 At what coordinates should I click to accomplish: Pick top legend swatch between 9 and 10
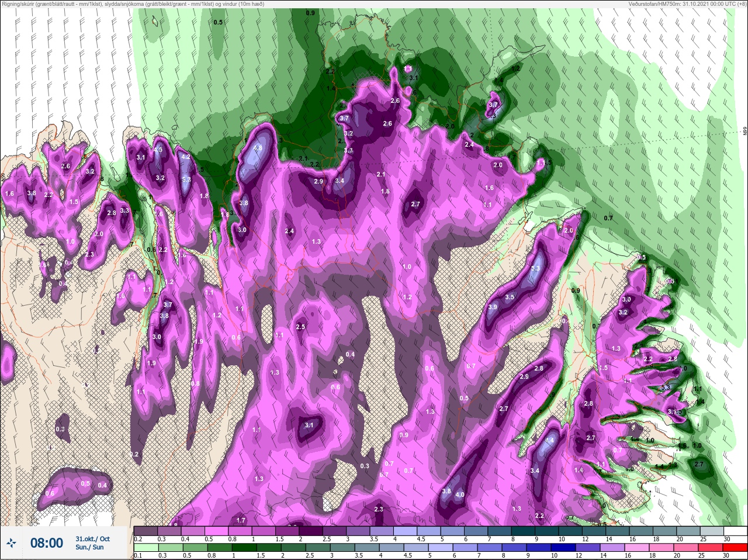547,531
